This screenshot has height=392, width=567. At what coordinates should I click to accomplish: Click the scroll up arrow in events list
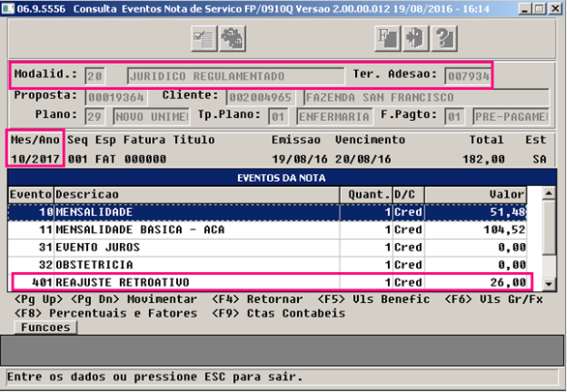[549, 194]
